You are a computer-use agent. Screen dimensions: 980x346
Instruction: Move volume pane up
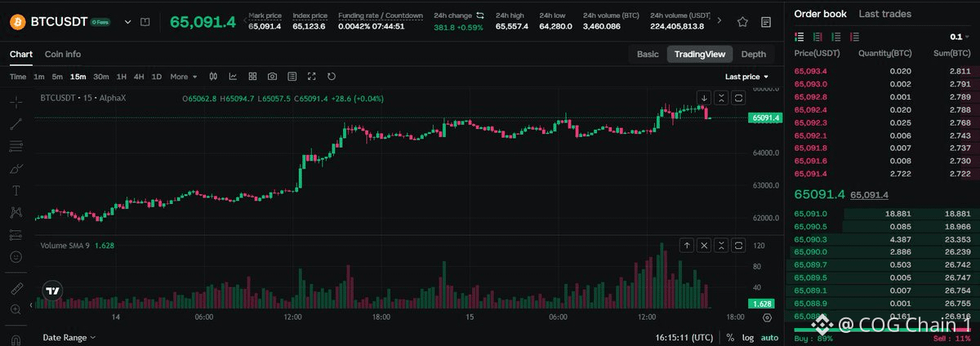tap(686, 245)
